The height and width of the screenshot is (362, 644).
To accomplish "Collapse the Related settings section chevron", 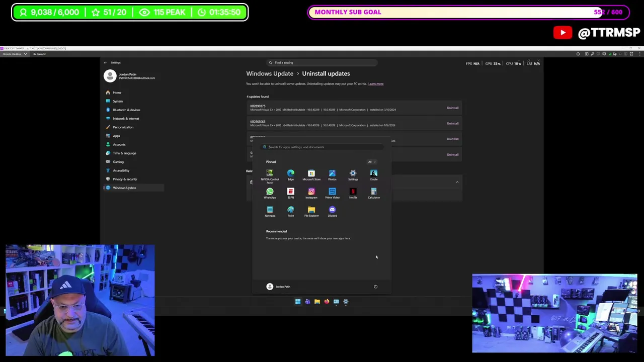I will click(457, 182).
